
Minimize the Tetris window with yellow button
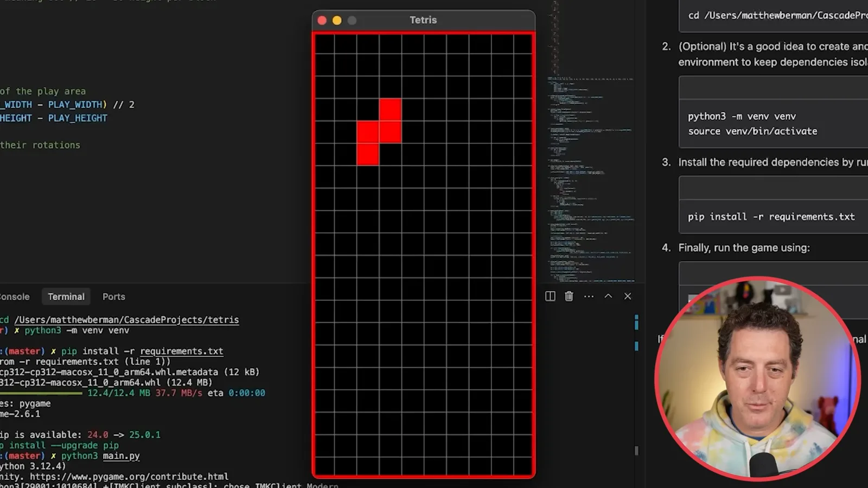click(337, 20)
